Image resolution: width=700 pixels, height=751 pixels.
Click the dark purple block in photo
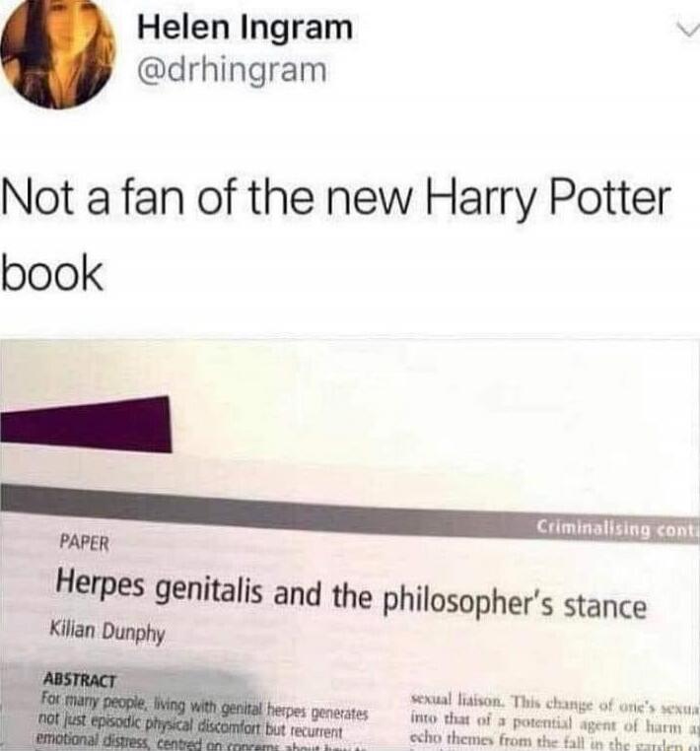pos(86,425)
